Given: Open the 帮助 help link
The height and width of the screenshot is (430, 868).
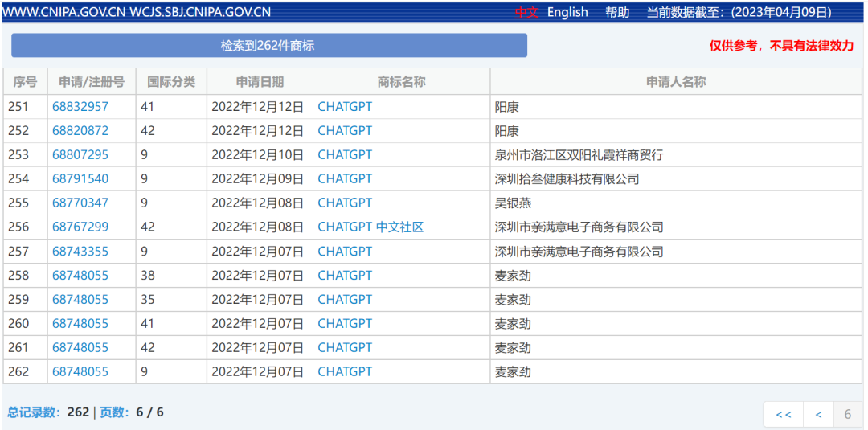Looking at the screenshot, I should pyautogui.click(x=617, y=12).
